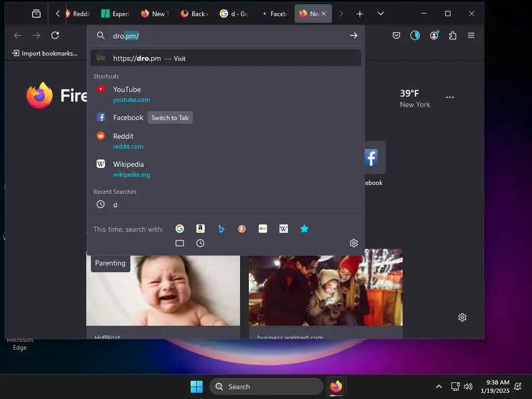
Task: Open the Extensions puzzle icon
Action: pyautogui.click(x=453, y=35)
